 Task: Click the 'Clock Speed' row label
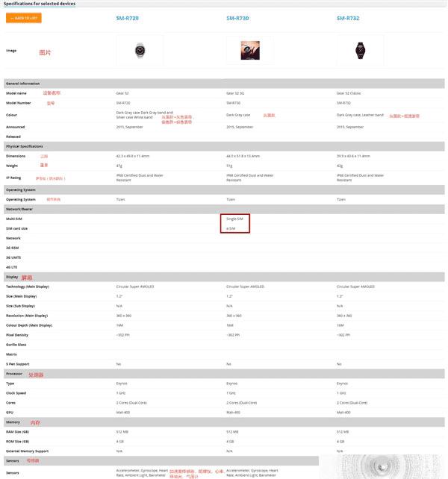(16, 393)
